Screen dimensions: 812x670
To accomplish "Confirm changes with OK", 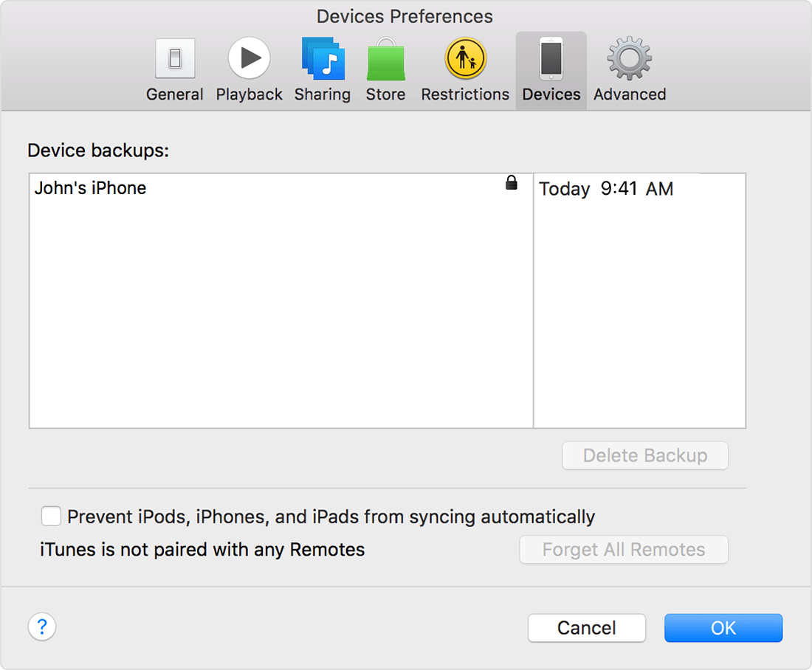I will 723,628.
